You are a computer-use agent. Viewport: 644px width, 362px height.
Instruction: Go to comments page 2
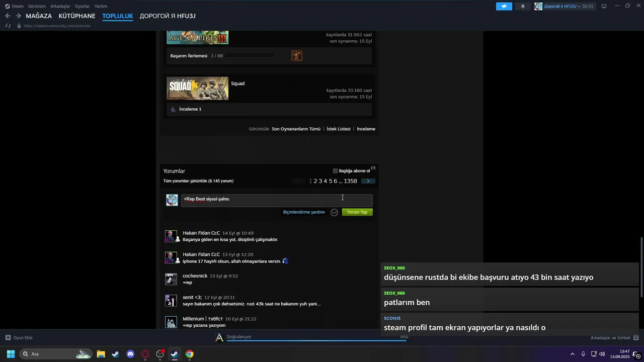pyautogui.click(x=315, y=181)
